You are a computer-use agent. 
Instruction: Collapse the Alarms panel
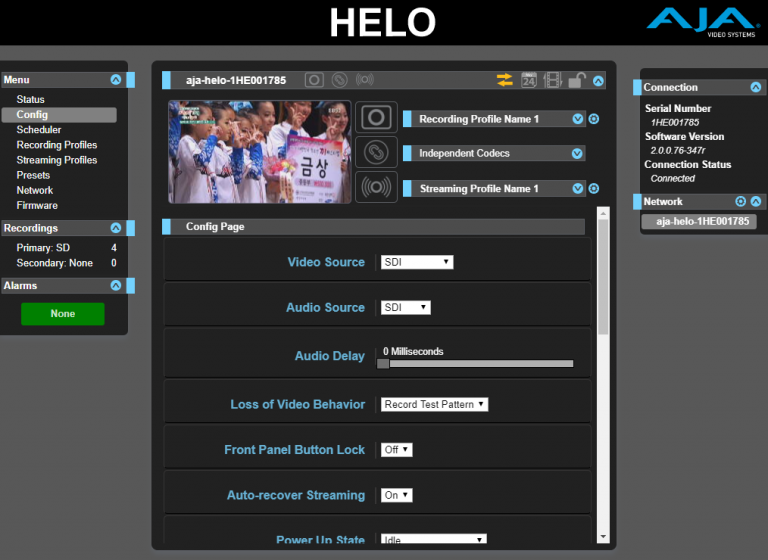click(116, 285)
